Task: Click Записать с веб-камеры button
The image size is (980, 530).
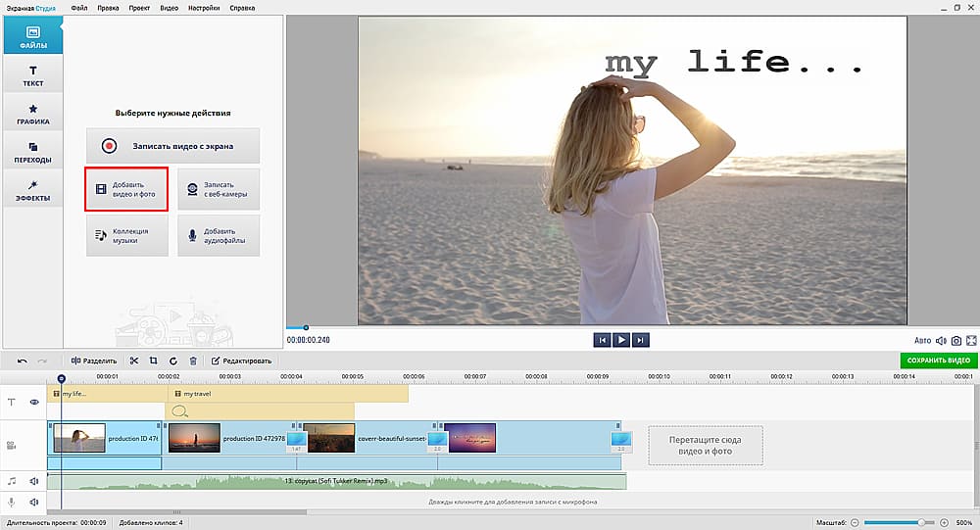Action: pos(219,189)
